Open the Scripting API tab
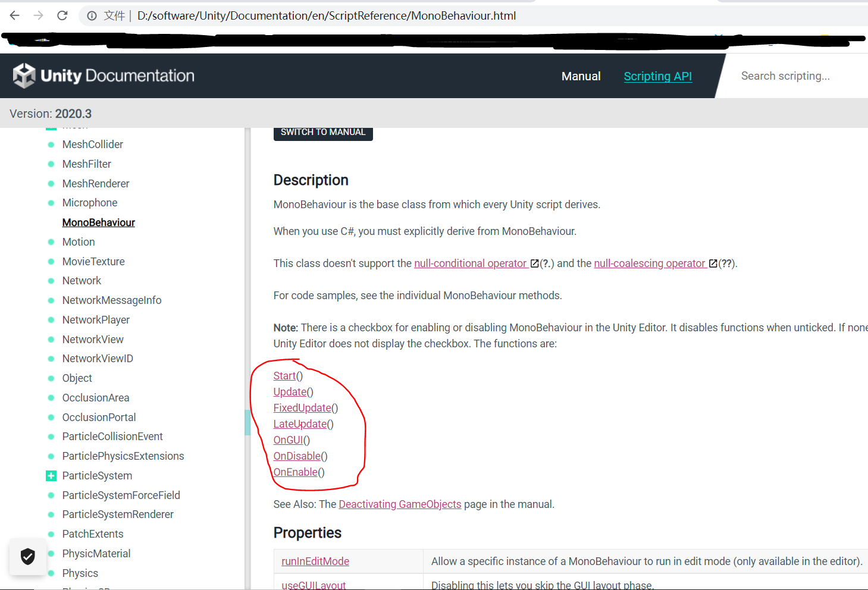The image size is (868, 590). [657, 76]
